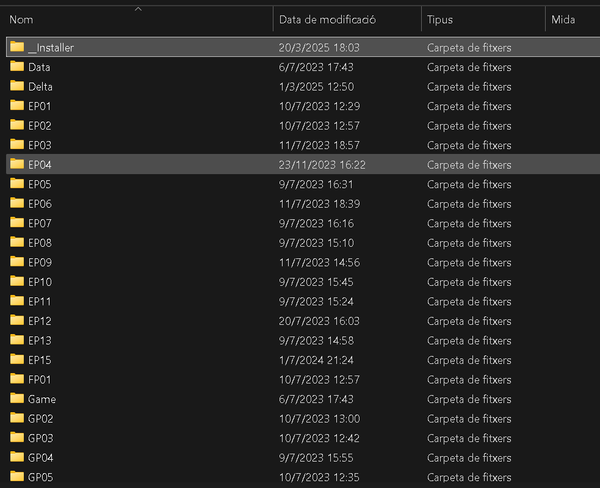Select the Game folder icon
The width and height of the screenshot is (600, 488).
17,398
